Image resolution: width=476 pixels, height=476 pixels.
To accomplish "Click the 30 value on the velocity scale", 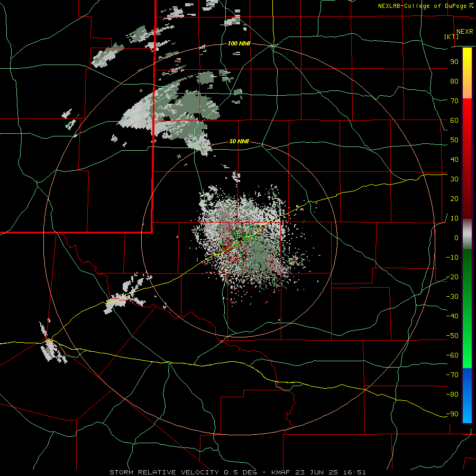I will (454, 179).
